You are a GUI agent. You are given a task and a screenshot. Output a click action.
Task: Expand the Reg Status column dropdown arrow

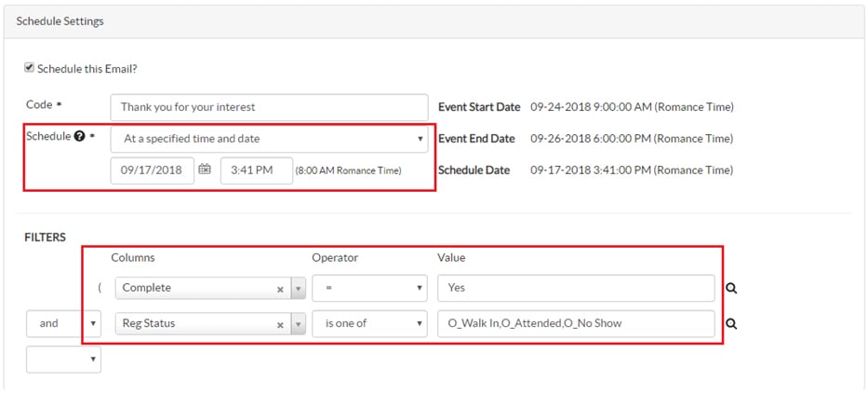click(299, 324)
